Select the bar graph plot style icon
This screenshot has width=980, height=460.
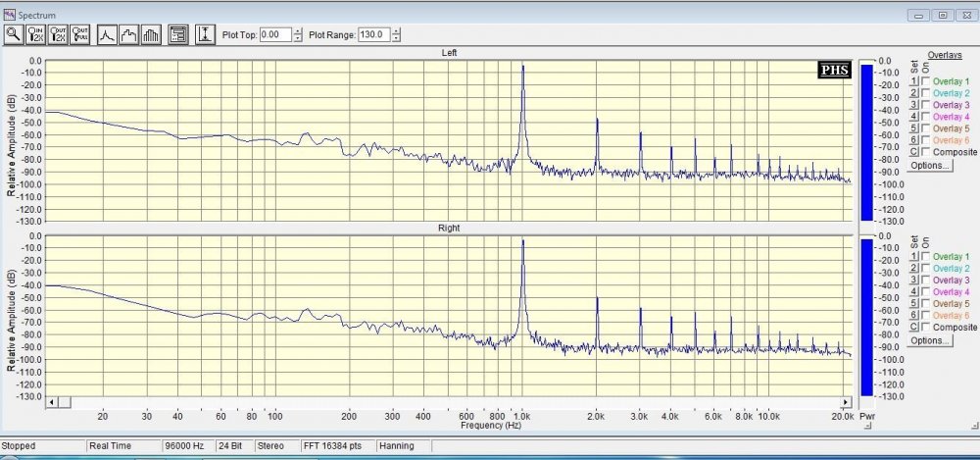click(x=151, y=34)
